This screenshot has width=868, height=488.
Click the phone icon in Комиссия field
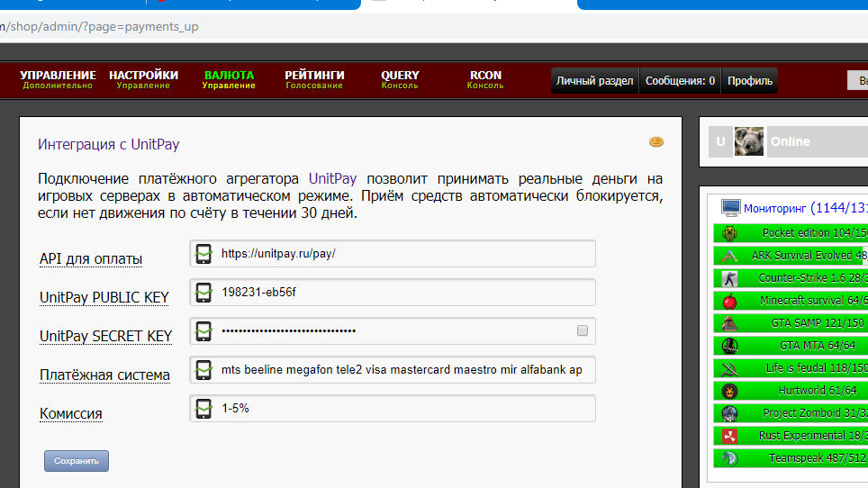(x=203, y=409)
